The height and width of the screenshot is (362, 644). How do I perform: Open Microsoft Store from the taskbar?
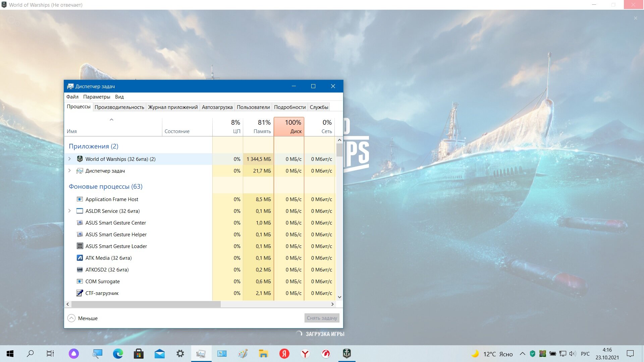pos(139,354)
